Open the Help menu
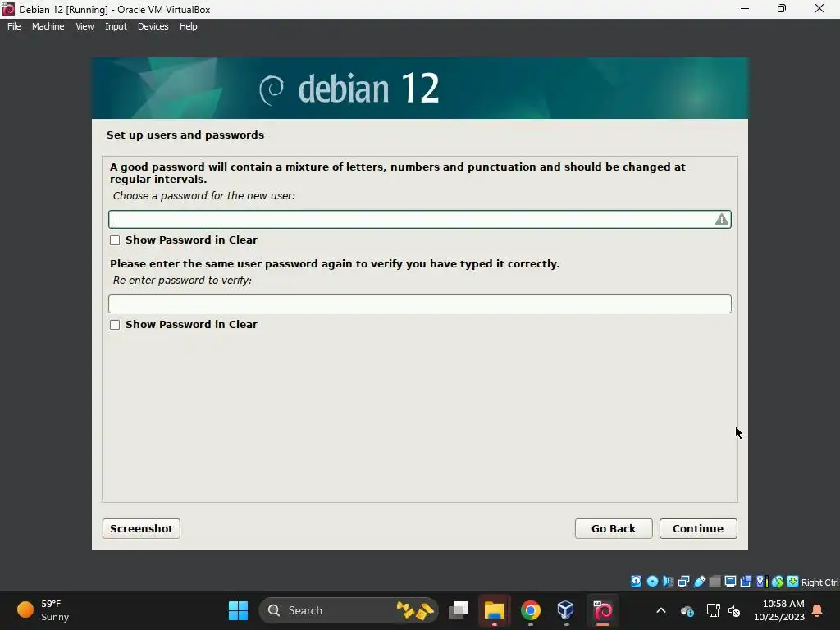840x630 pixels. pos(188,26)
